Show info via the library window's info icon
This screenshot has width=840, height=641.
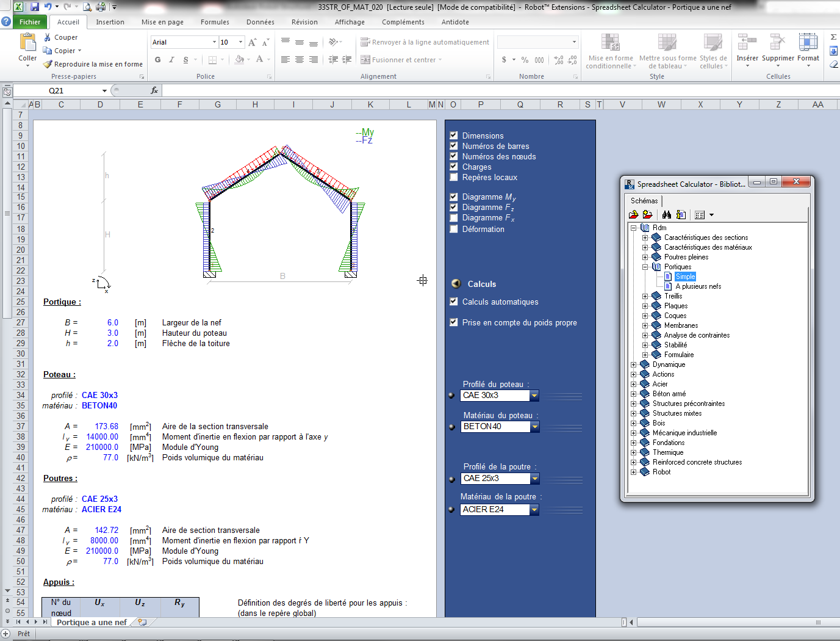(x=681, y=215)
